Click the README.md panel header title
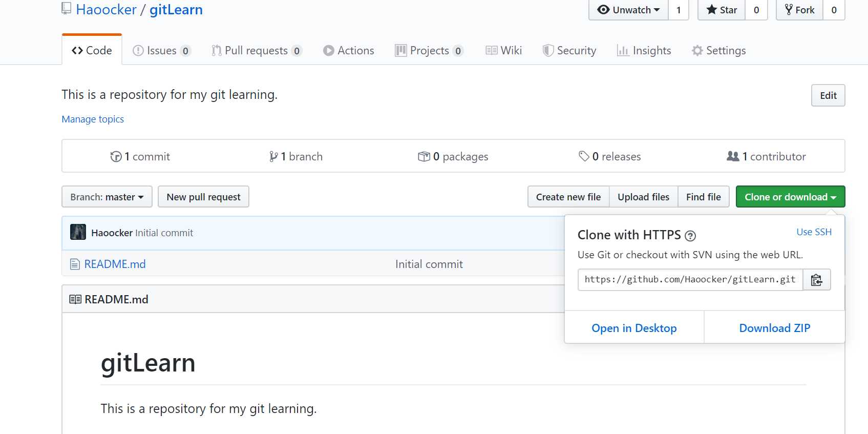Viewport: 868px width, 434px height. pyautogui.click(x=116, y=299)
